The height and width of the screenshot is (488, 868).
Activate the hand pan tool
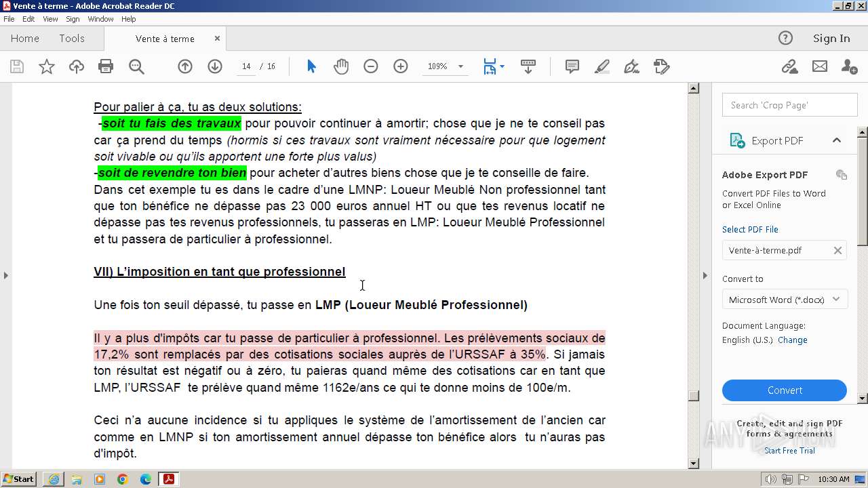click(341, 66)
